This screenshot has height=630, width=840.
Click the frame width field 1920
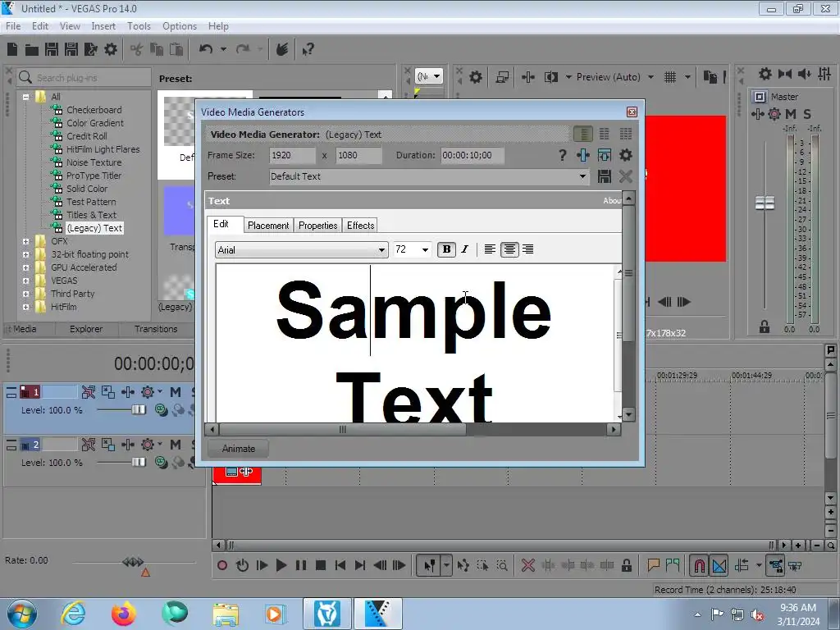coord(292,155)
